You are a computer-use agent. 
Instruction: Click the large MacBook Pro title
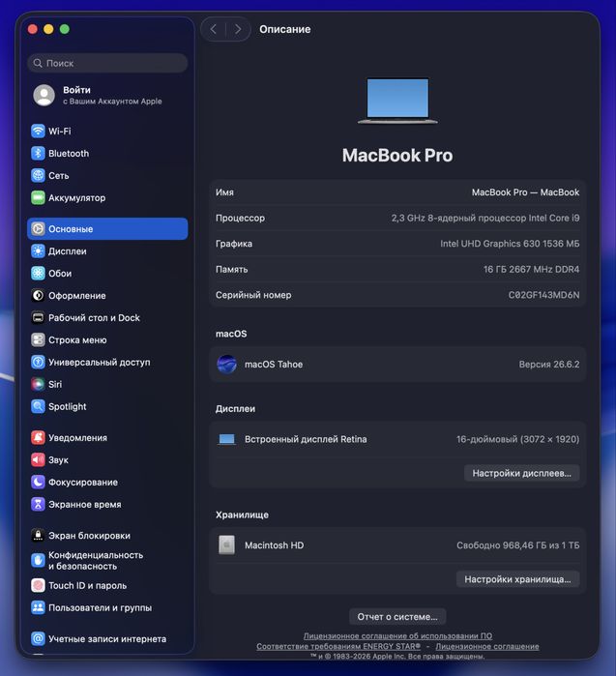397,155
